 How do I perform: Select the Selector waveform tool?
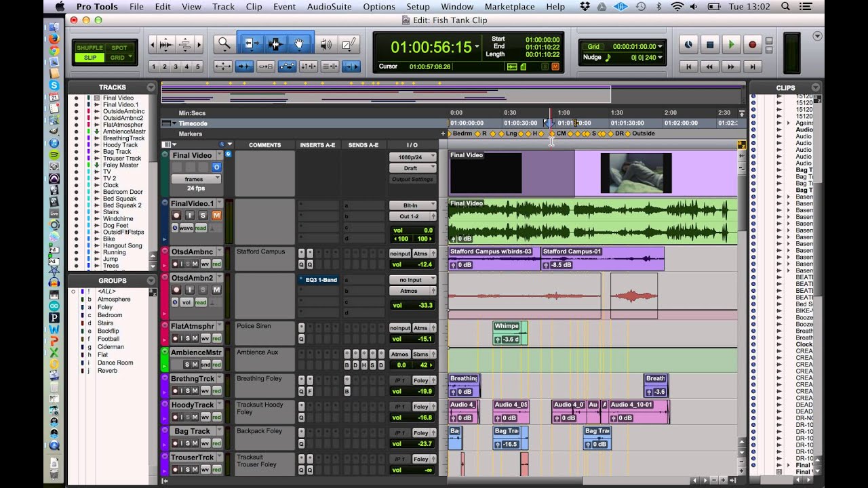coord(275,45)
